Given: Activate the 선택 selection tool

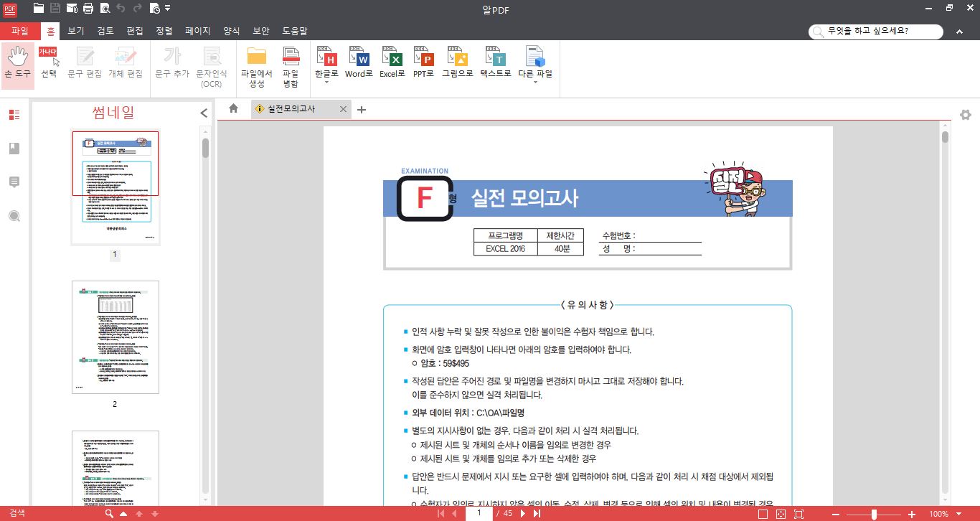Looking at the screenshot, I should 48,63.
